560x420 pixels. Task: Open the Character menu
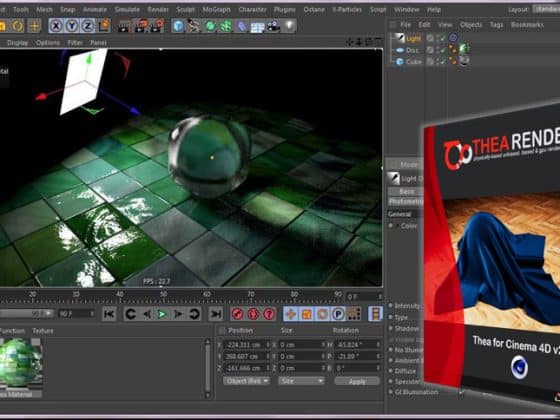pyautogui.click(x=252, y=10)
